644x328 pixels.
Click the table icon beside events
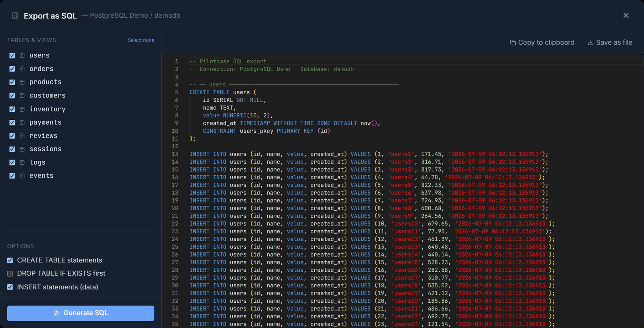pos(22,176)
